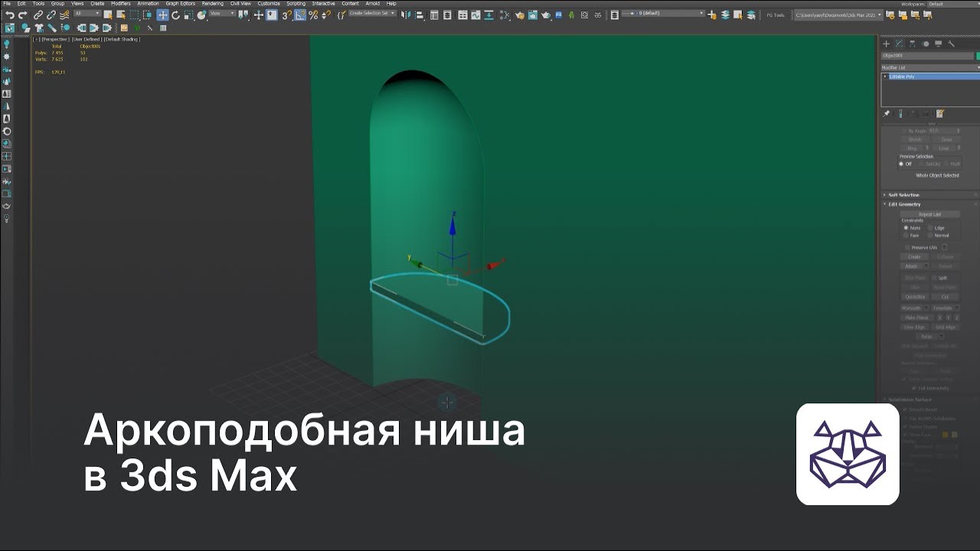Open the Customize menu
Screen dimensions: 980x551
click(269, 3)
